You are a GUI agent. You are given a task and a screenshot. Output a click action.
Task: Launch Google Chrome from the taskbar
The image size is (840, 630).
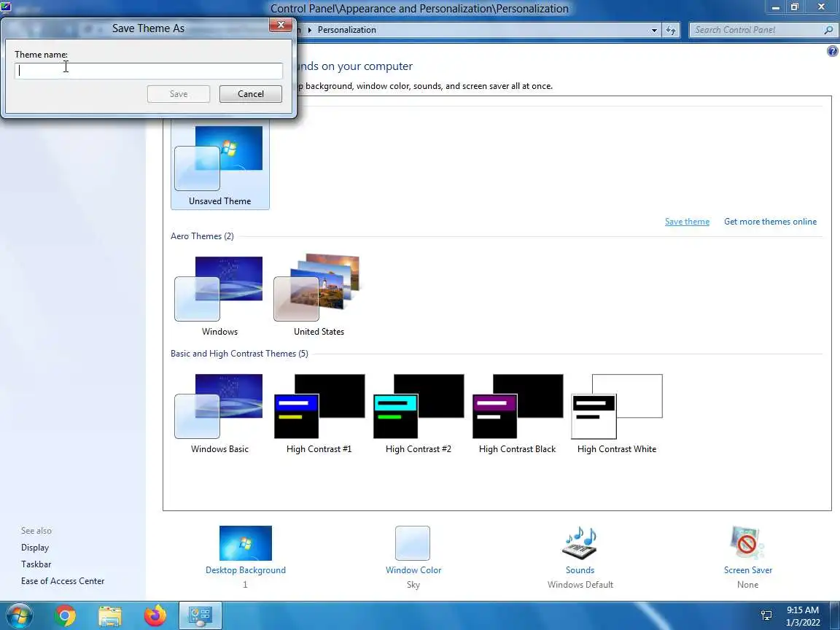click(65, 615)
